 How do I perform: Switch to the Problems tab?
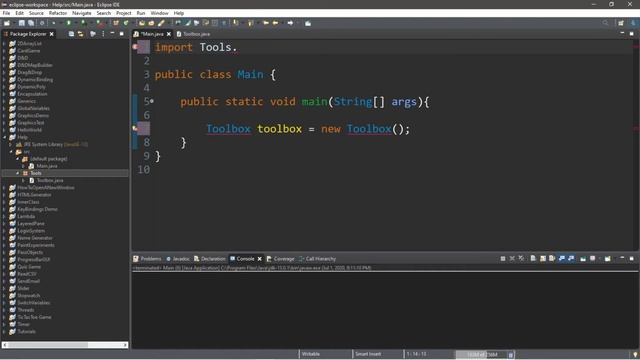pyautogui.click(x=147, y=259)
